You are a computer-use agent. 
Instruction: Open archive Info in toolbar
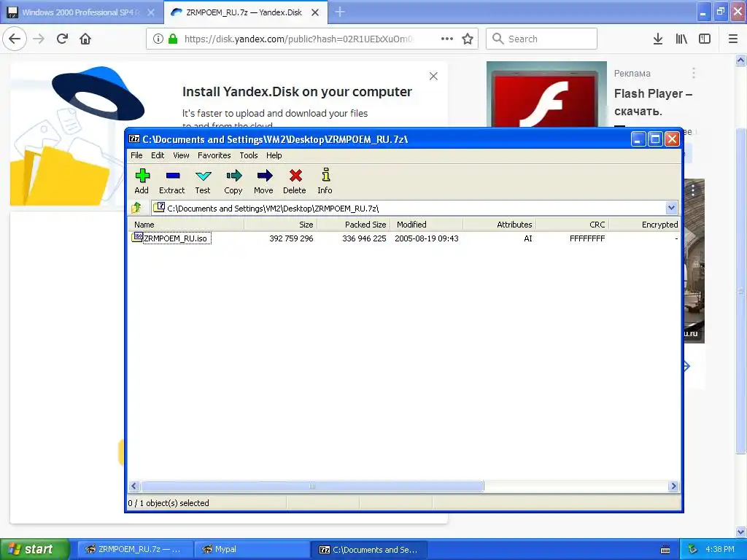click(325, 182)
